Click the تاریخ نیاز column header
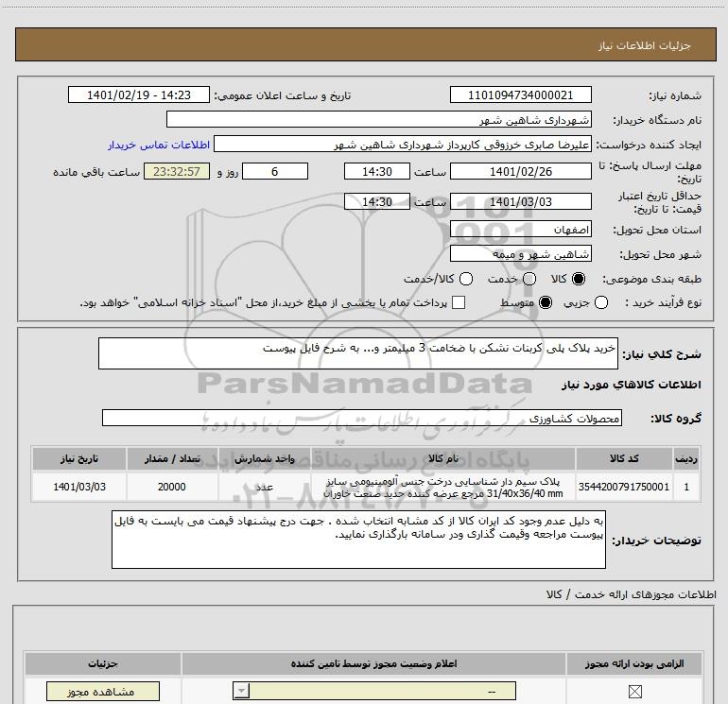 click(79, 459)
